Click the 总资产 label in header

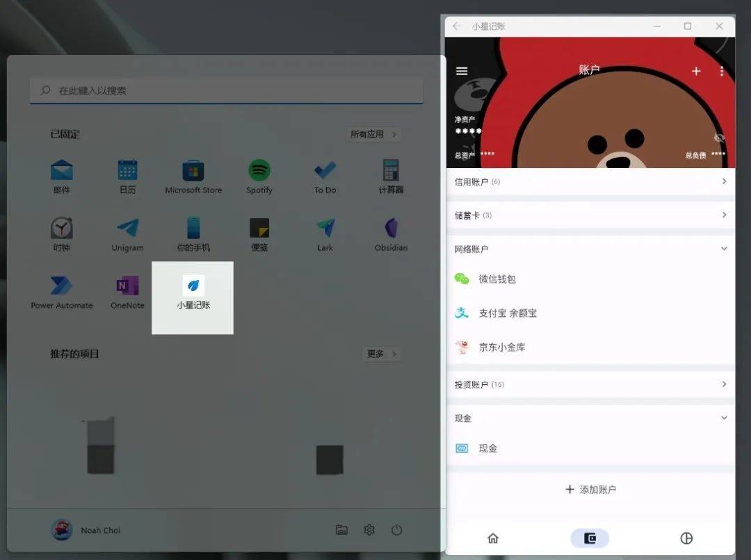pos(465,155)
